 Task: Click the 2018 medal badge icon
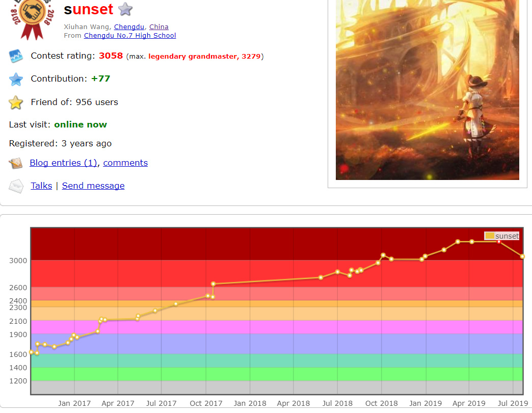click(32, 19)
